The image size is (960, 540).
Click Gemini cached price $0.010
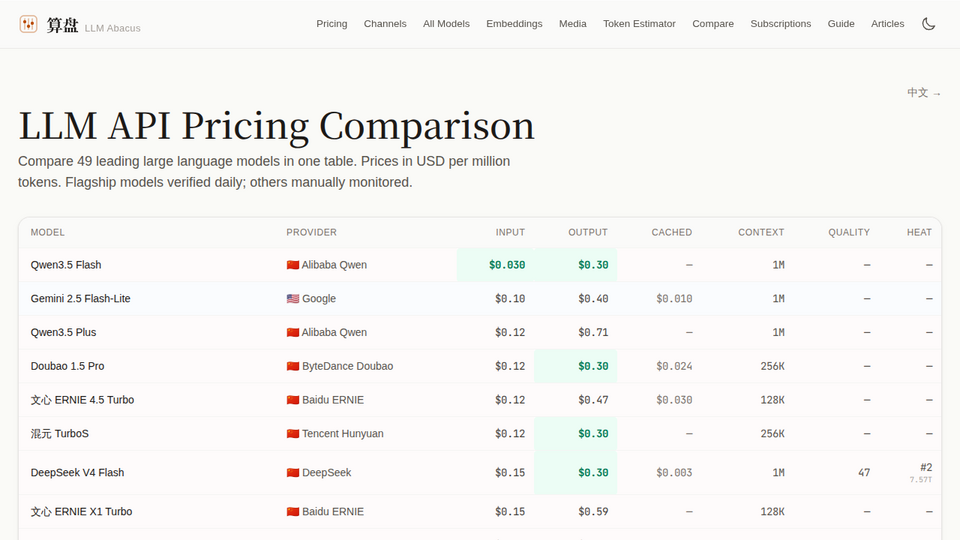pyautogui.click(x=674, y=299)
